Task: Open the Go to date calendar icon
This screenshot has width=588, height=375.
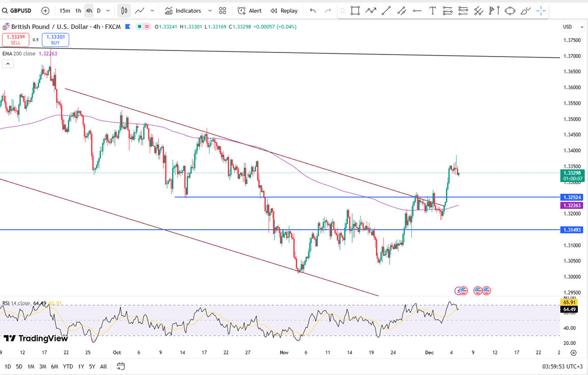Action: tap(121, 366)
